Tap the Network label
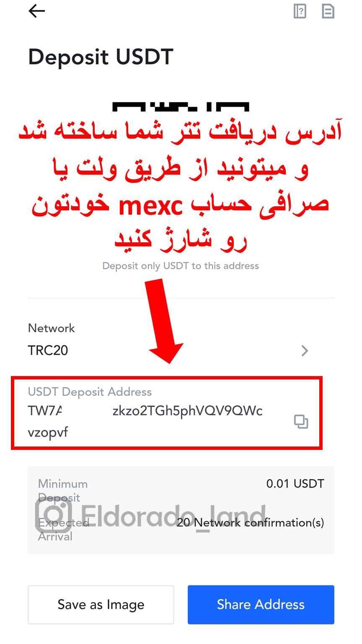362x644 pixels. coord(51,328)
